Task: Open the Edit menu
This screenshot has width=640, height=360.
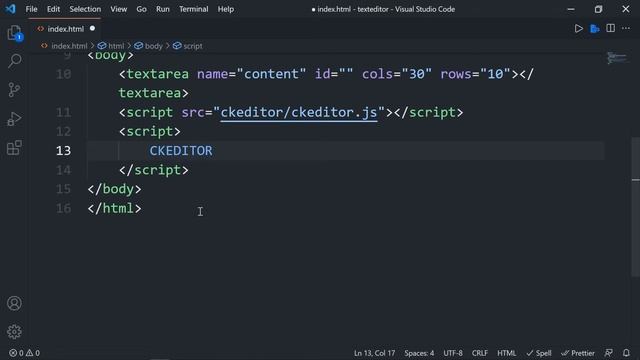Action: pyautogui.click(x=53, y=9)
